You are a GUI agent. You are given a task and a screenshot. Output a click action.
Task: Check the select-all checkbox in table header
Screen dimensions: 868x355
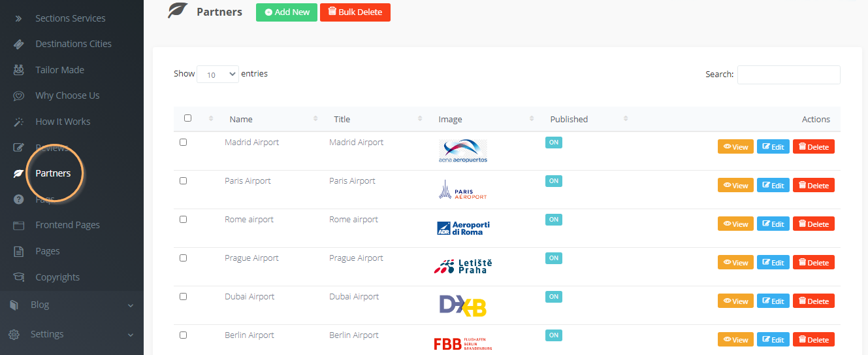(x=188, y=118)
